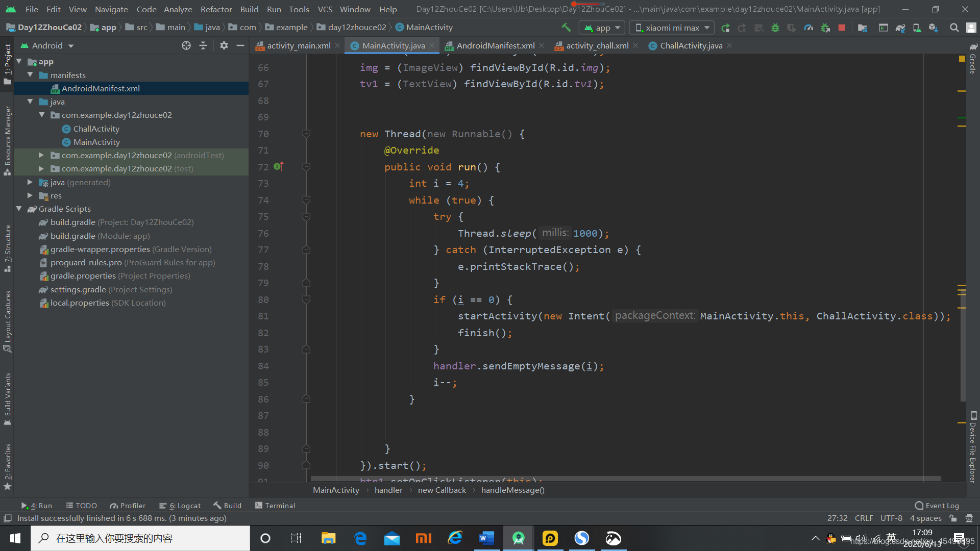980x551 pixels.
Task: Open the Android project view dropdown
Action: [47, 45]
